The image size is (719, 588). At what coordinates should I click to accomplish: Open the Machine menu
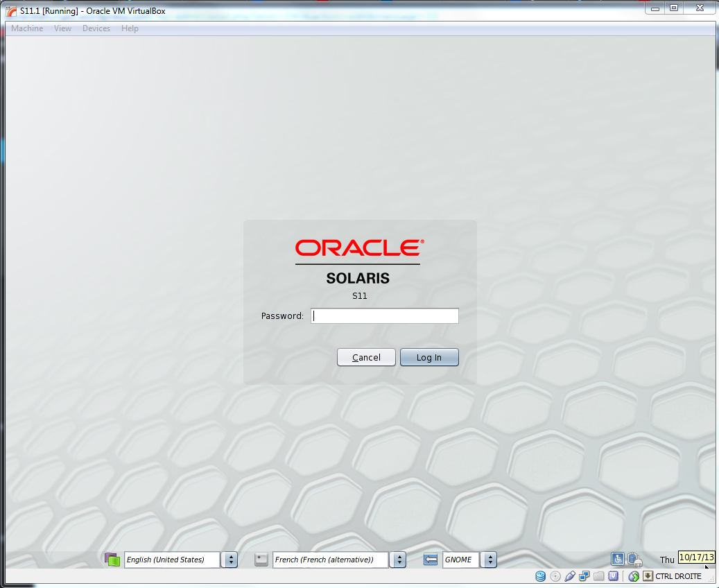point(27,28)
